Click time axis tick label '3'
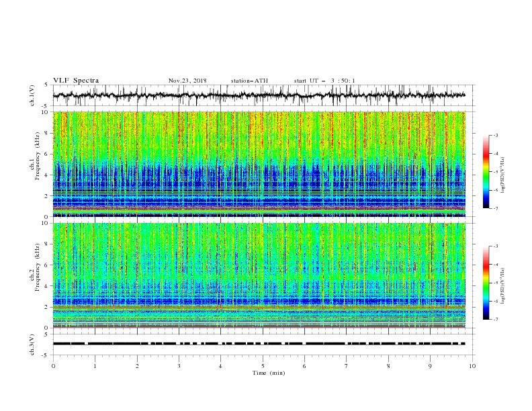Screen dimensions: 532x411 [x=179, y=366]
